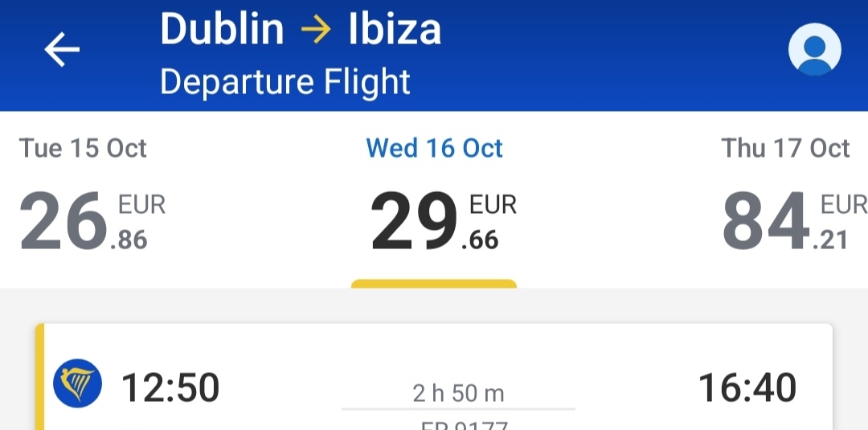The height and width of the screenshot is (430, 868).
Task: Click the Ibiza destination title
Action: [x=395, y=29]
